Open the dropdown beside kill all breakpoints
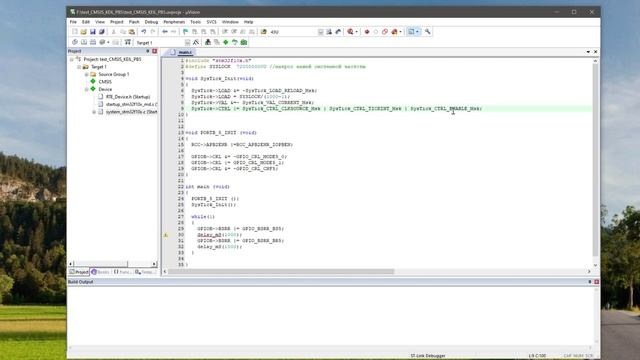 click(400, 31)
